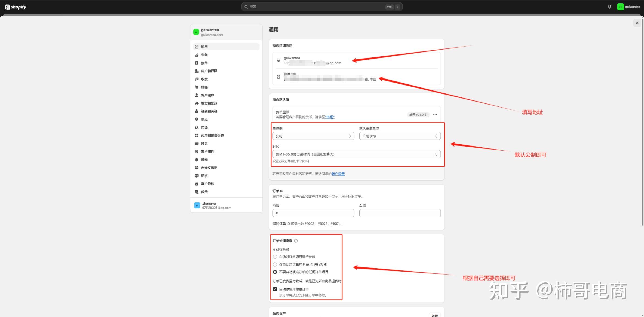Click the Shopify logo
644x317 pixels.
pos(16,7)
